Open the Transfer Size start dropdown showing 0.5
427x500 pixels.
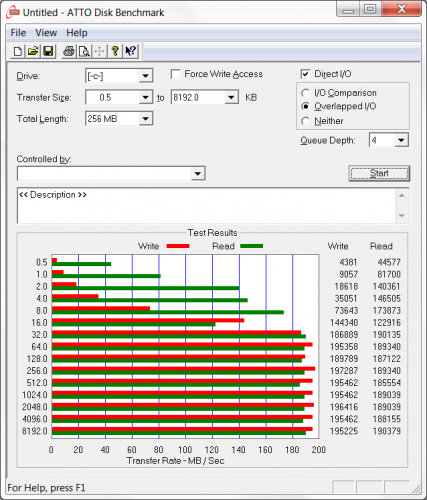click(x=146, y=98)
